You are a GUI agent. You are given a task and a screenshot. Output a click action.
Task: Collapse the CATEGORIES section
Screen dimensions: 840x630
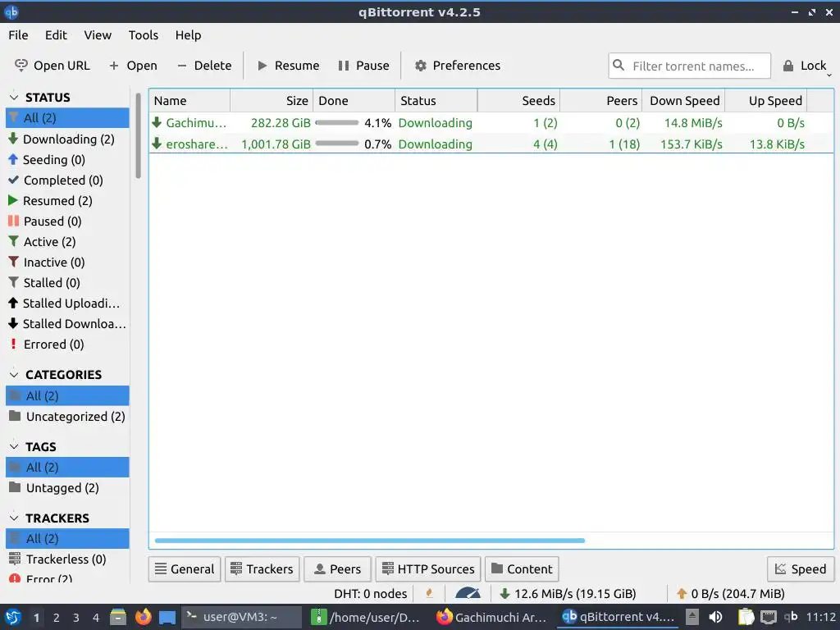click(15, 374)
